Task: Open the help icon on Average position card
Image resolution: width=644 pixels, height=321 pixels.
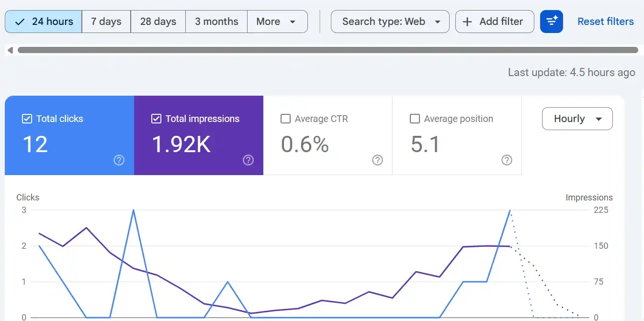Action: (x=507, y=160)
